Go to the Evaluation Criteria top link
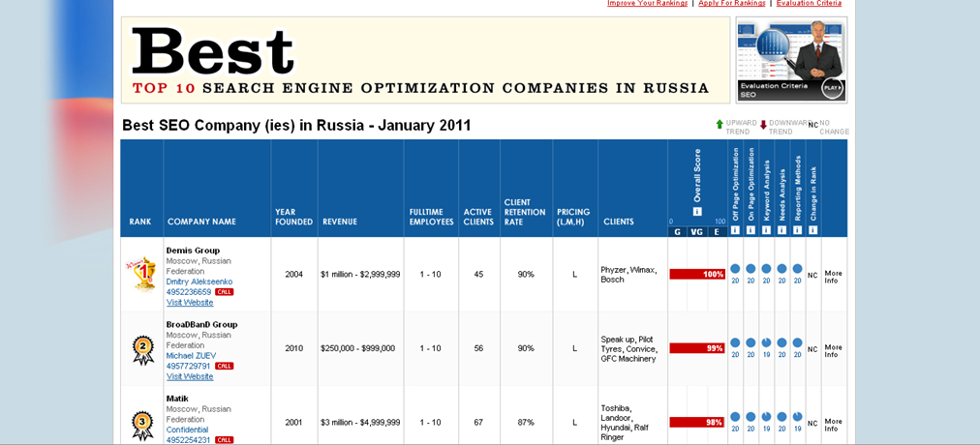Viewport: 980px width, 445px height. coord(809,4)
